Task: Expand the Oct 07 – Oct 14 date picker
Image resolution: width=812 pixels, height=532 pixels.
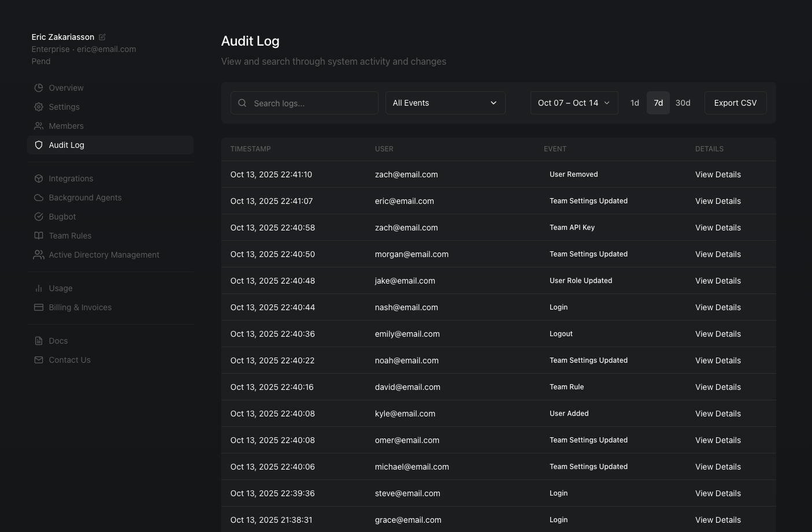Action: (x=574, y=103)
